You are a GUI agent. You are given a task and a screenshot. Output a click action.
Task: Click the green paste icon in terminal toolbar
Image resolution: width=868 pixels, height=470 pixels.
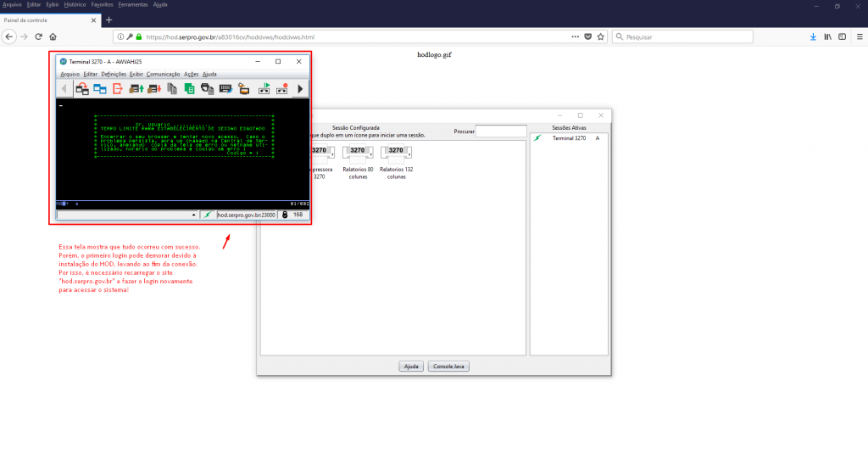pyautogui.click(x=190, y=87)
